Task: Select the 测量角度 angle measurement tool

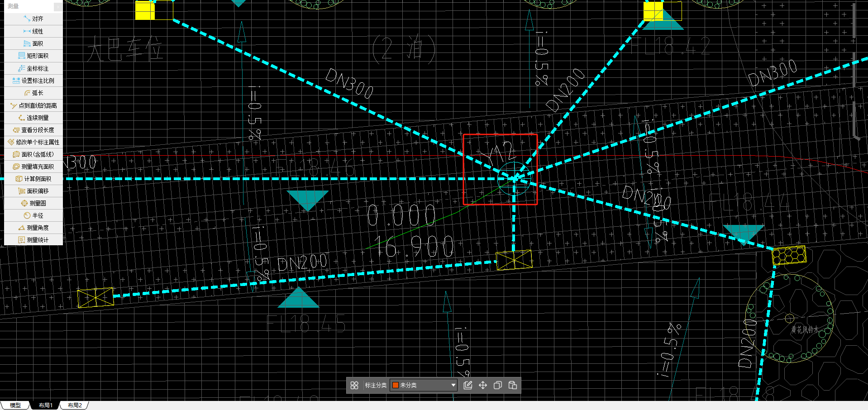Action: (x=33, y=228)
